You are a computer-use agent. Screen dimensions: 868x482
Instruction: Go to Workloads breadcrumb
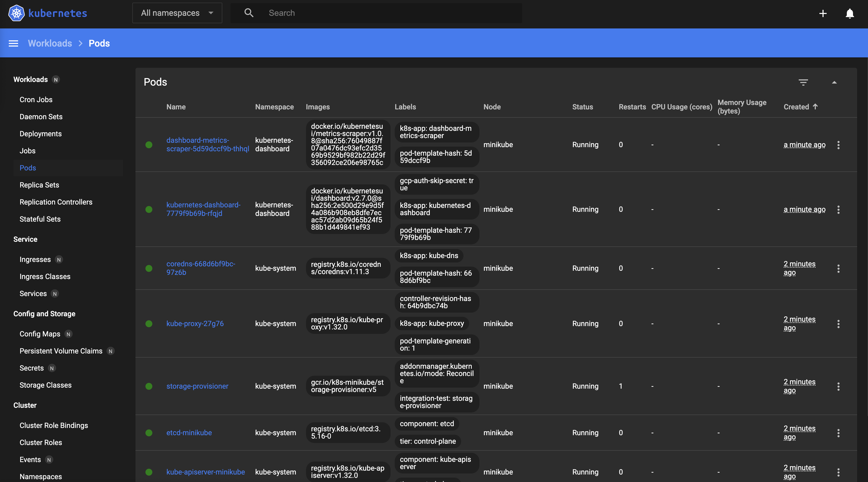(x=50, y=43)
